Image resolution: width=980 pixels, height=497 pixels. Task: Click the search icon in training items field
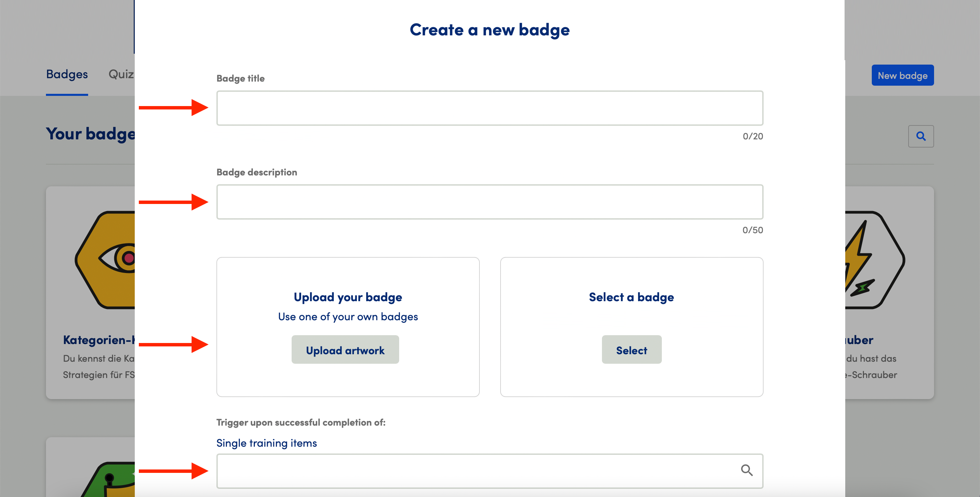(747, 470)
